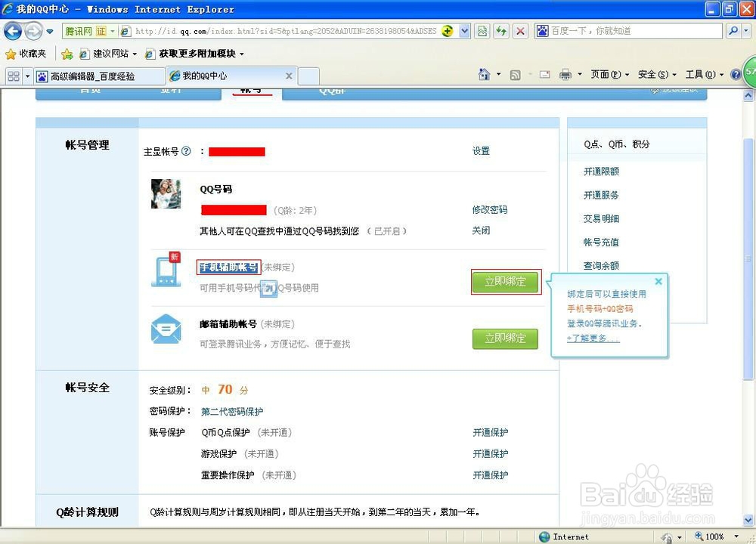
Task: Click the 100% zoom level button
Action: click(709, 536)
